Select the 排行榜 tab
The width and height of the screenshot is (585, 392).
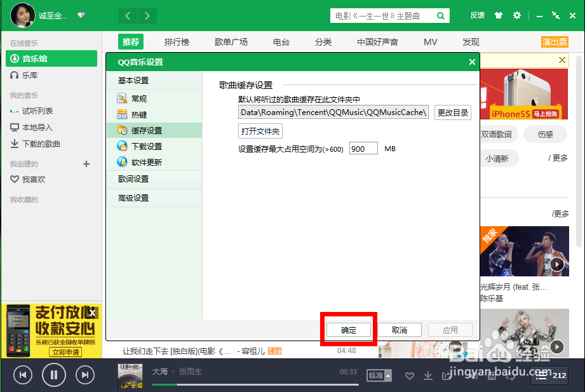pyautogui.click(x=177, y=42)
